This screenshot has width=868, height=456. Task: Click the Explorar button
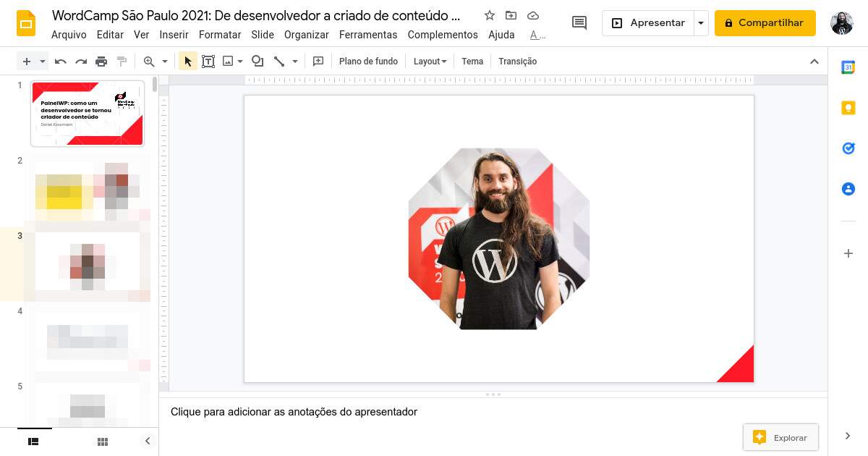780,437
